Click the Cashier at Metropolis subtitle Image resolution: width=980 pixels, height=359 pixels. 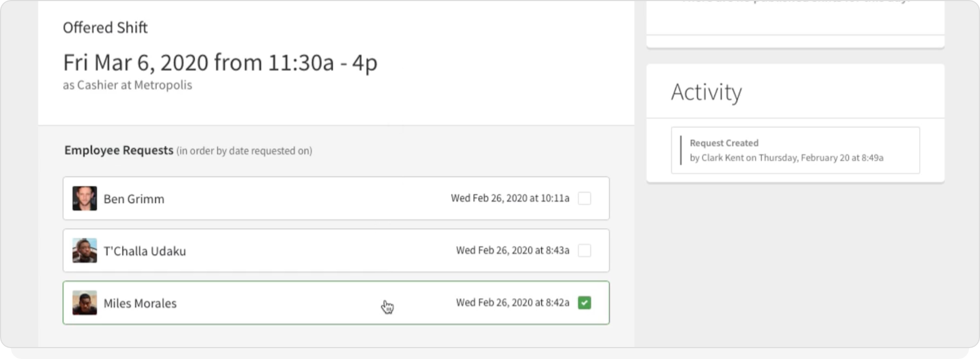pos(127,85)
